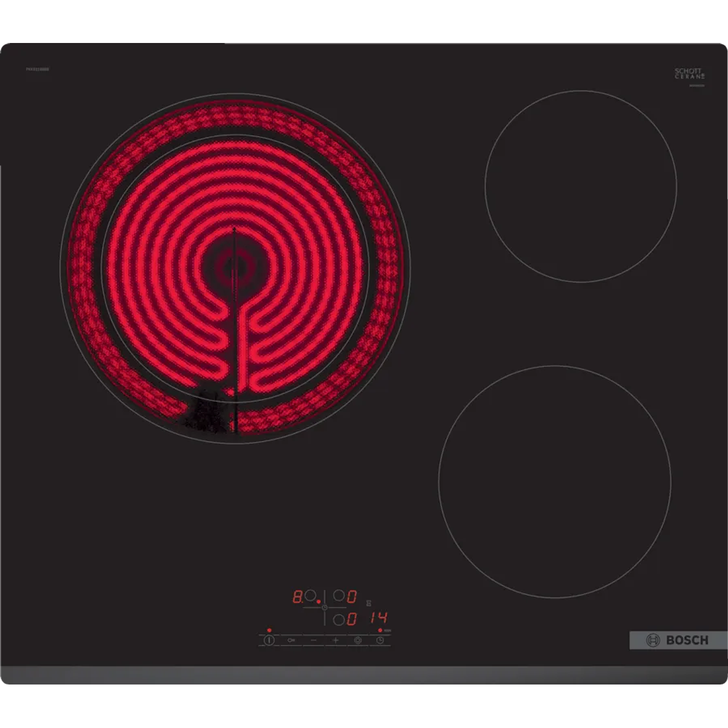Touch the upper right cooking zone ring
The height and width of the screenshot is (728, 728).
(x=580, y=186)
